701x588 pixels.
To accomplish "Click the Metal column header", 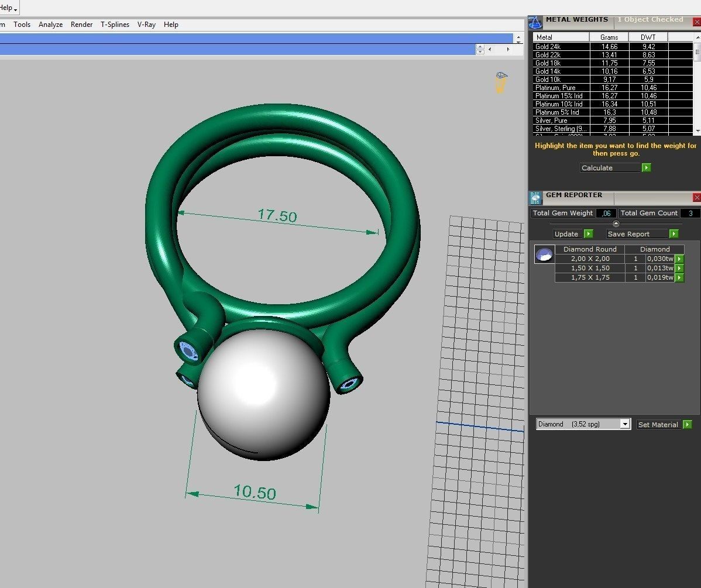I will coord(561,37).
